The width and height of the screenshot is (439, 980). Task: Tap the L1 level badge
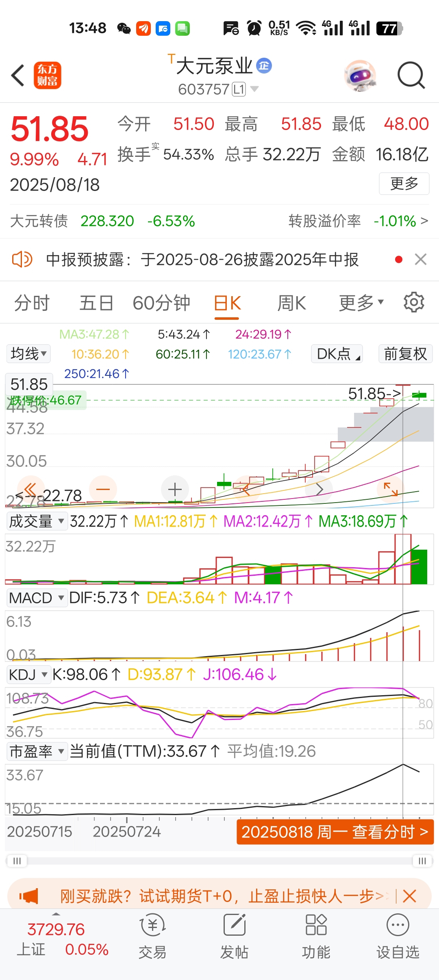(239, 89)
